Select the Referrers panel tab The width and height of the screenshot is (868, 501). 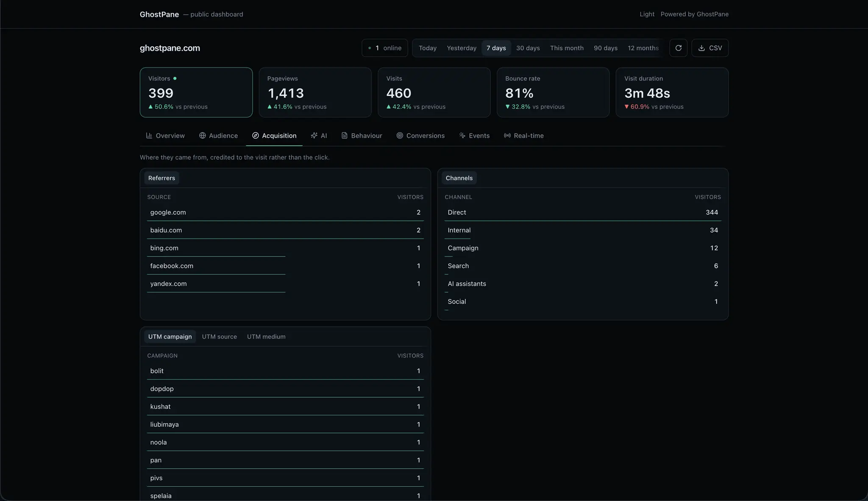pyautogui.click(x=161, y=178)
